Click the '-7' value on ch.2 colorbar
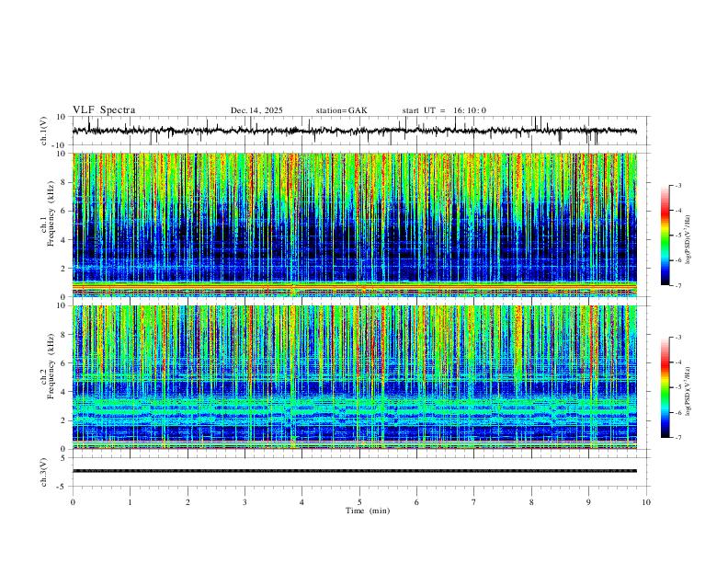Screen dimensions: 728x563 (677, 438)
